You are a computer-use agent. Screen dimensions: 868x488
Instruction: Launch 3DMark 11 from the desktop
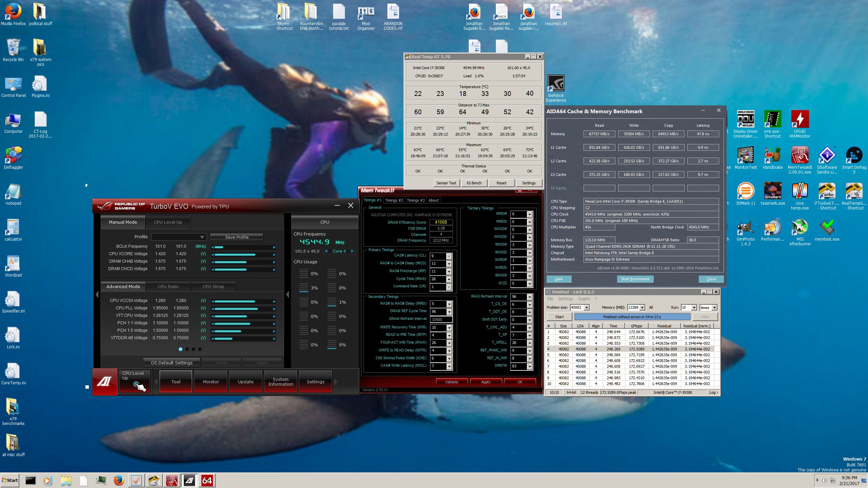(x=745, y=194)
